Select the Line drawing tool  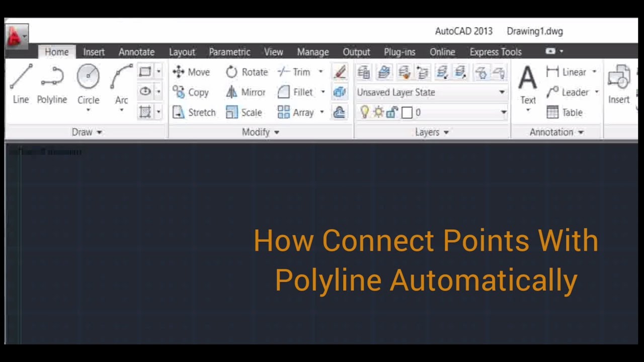[21, 84]
